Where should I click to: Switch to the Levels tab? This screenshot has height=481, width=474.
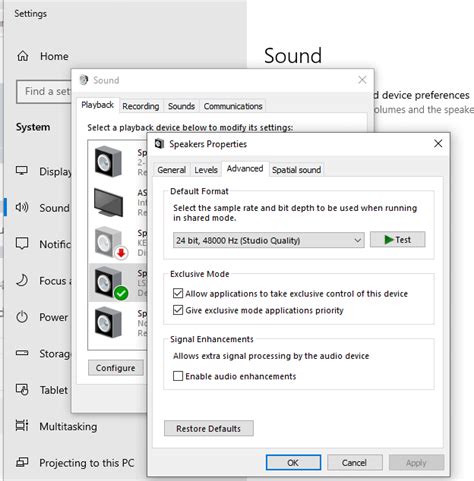coord(206,170)
